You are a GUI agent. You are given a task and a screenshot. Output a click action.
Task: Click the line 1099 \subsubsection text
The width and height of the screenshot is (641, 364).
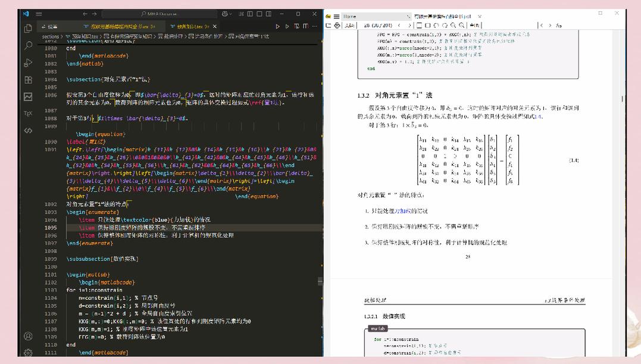coord(102,259)
